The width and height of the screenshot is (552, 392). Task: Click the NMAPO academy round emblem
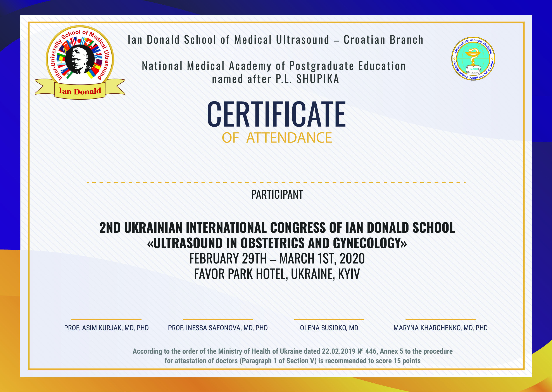point(473,59)
